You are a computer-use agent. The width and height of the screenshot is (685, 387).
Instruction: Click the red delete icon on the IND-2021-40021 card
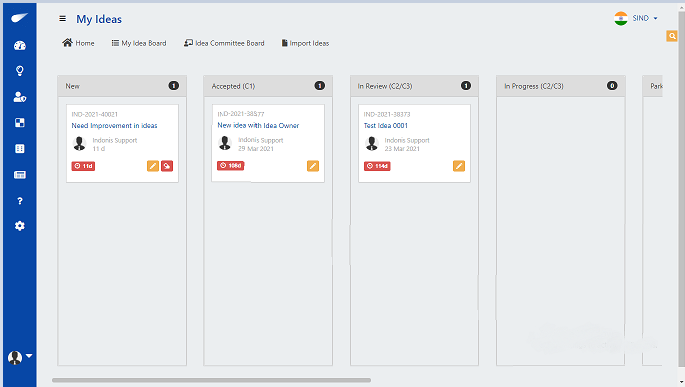tap(167, 166)
